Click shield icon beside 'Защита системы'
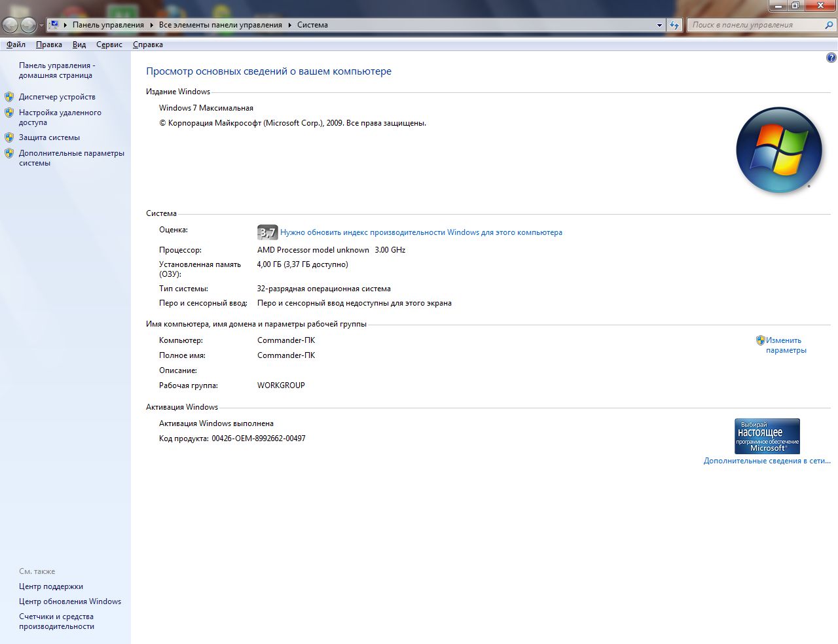Image resolution: width=838 pixels, height=644 pixels. pos(9,137)
